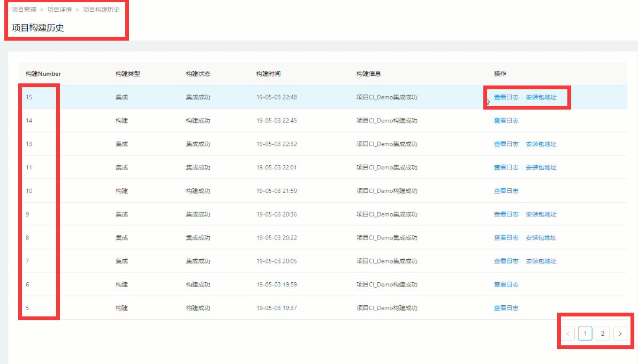Click 构建Number column header
This screenshot has height=364, width=638.
43,74
